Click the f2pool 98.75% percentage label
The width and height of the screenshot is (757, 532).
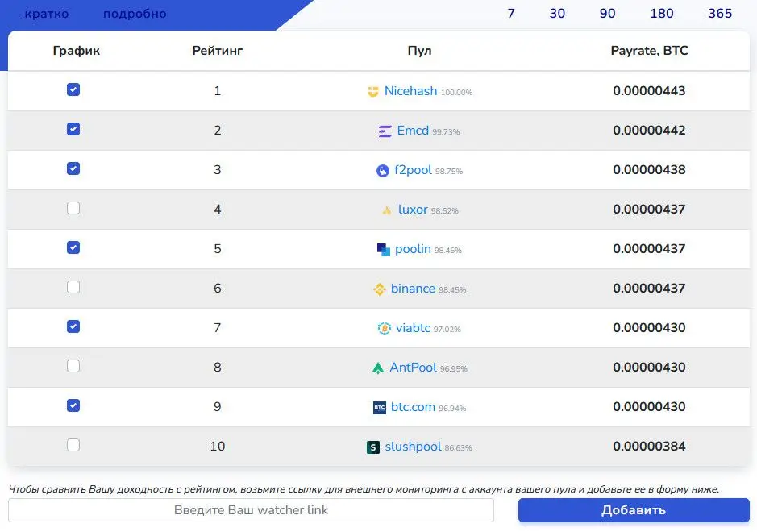click(449, 172)
